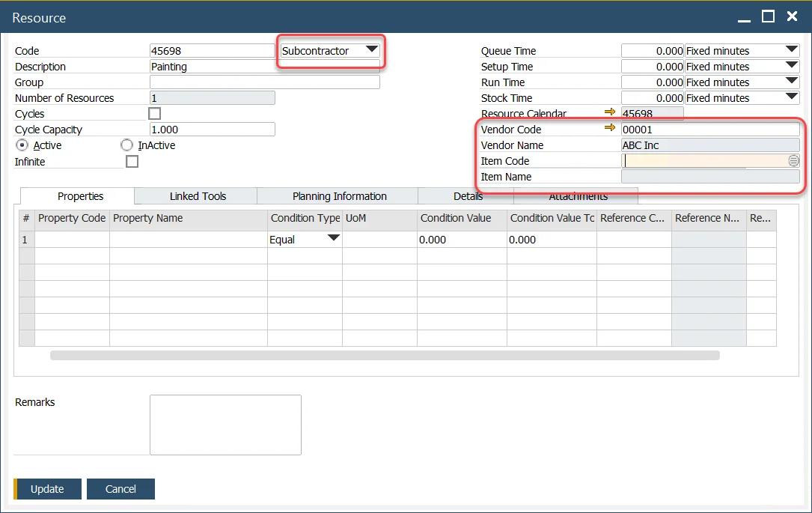Viewport: 812px width, 513px height.
Task: Toggle the Infinite checkbox
Action: click(x=132, y=162)
